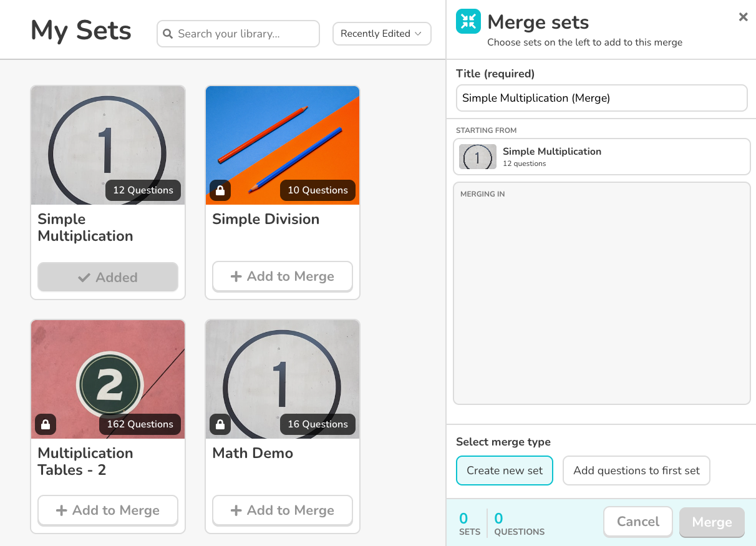Click the Math Demo title text
The width and height of the screenshot is (756, 546).
point(253,453)
